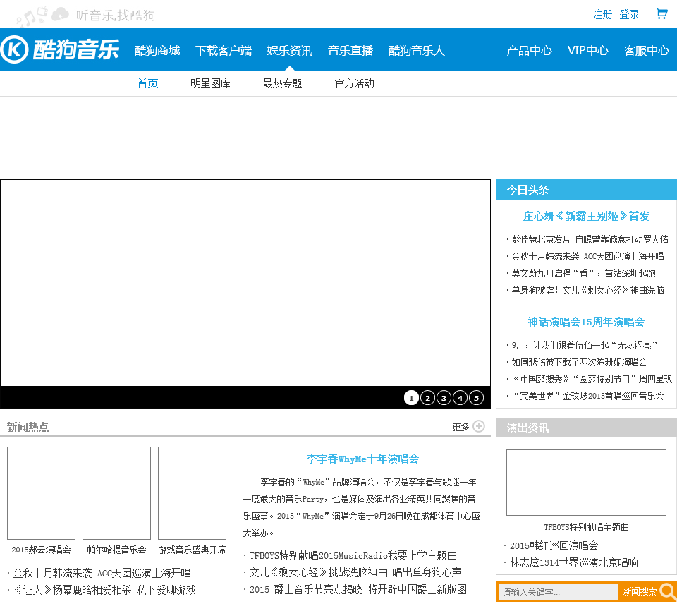The height and width of the screenshot is (616, 677).
Task: Select the 最热专题 tab
Action: [x=282, y=83]
